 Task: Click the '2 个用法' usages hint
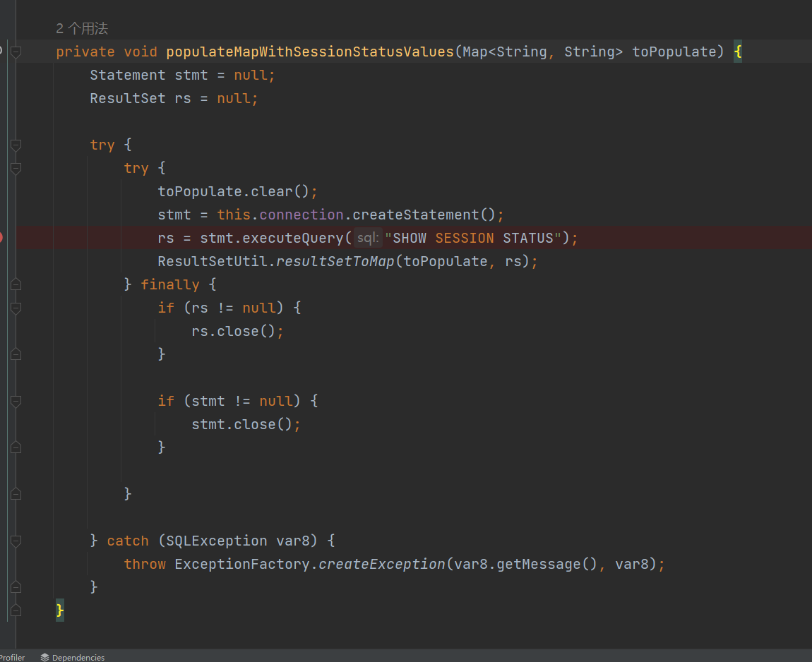pyautogui.click(x=82, y=29)
